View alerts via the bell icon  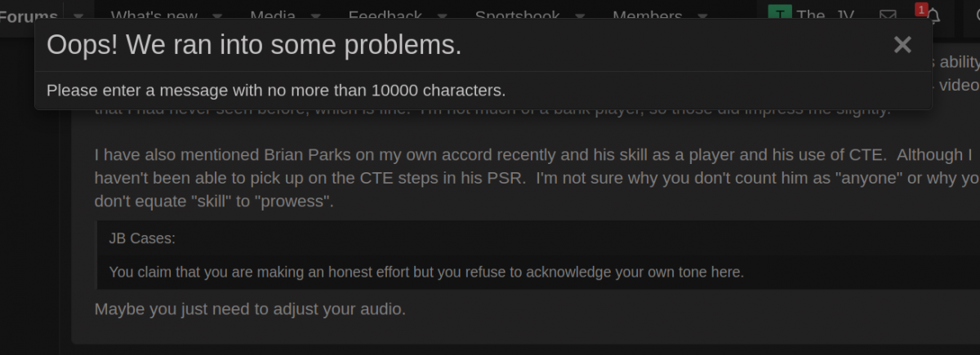(933, 16)
